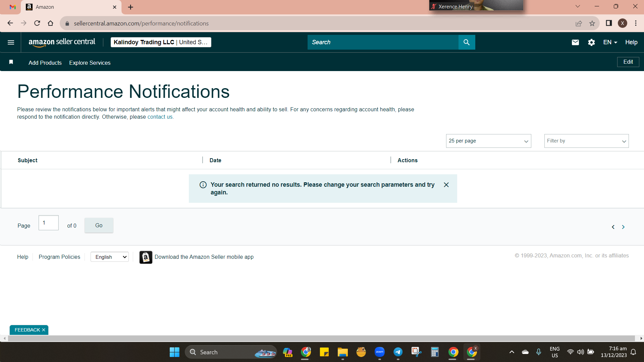Dismiss the no results alert
644x362 pixels.
(446, 185)
